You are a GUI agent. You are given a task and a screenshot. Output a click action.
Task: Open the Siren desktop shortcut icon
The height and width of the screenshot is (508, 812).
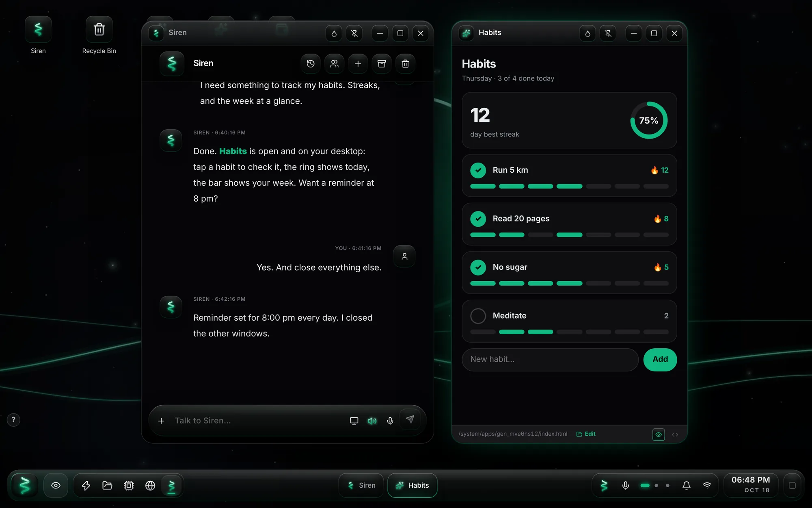click(38, 30)
